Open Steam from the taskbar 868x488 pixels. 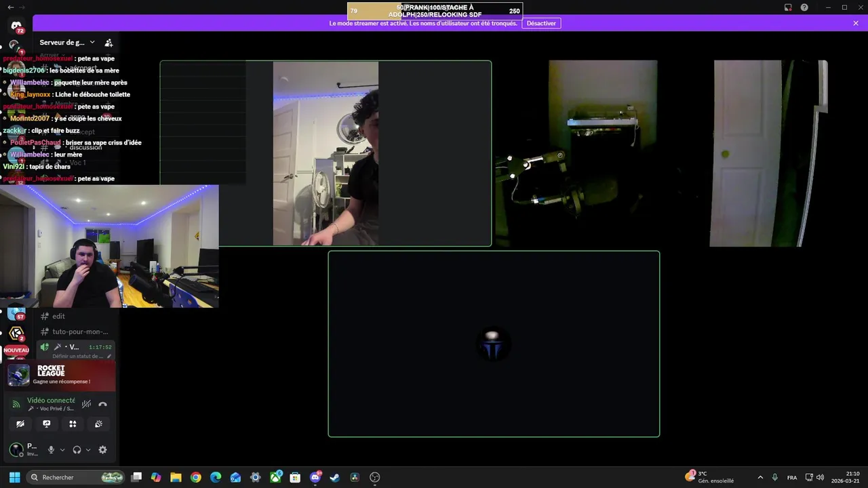[x=335, y=477]
